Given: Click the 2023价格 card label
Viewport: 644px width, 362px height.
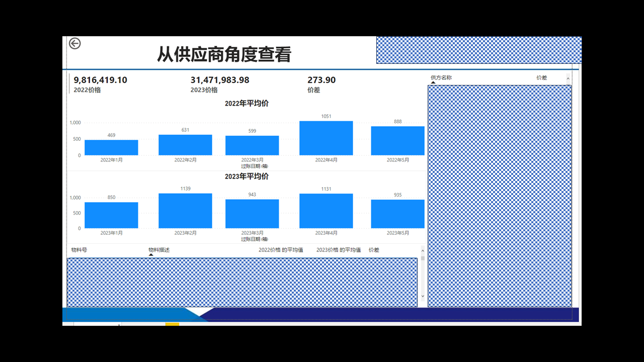Looking at the screenshot, I should [204, 90].
